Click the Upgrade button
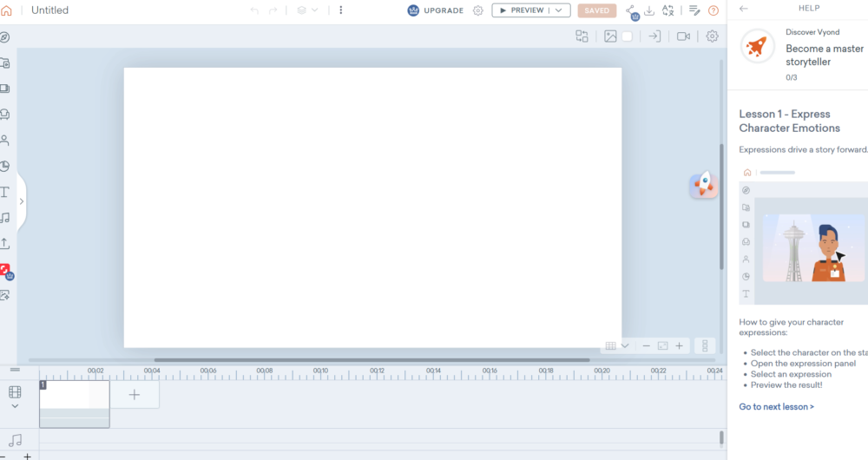Screen dimensions: 868x460 (435, 10)
